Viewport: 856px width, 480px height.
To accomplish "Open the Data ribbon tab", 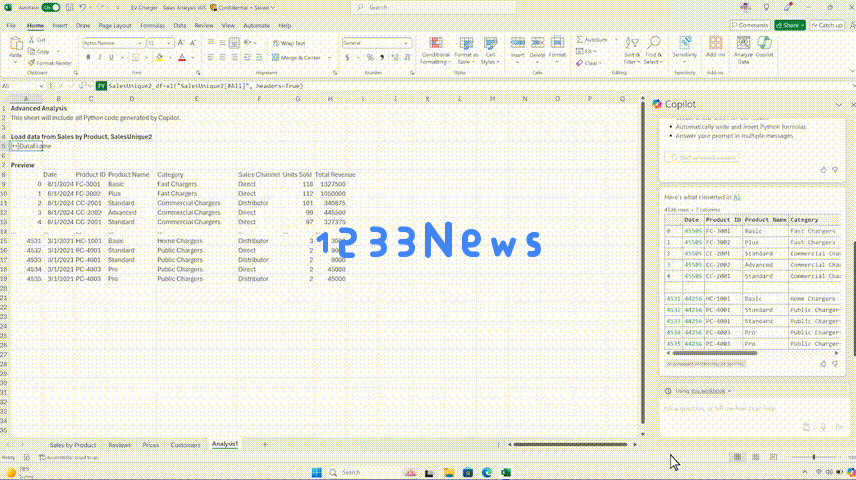I will (x=180, y=26).
